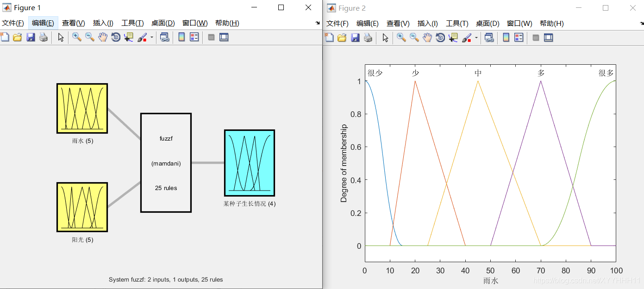
Task: Select the fuzzf mamdani rules block
Action: (x=166, y=163)
